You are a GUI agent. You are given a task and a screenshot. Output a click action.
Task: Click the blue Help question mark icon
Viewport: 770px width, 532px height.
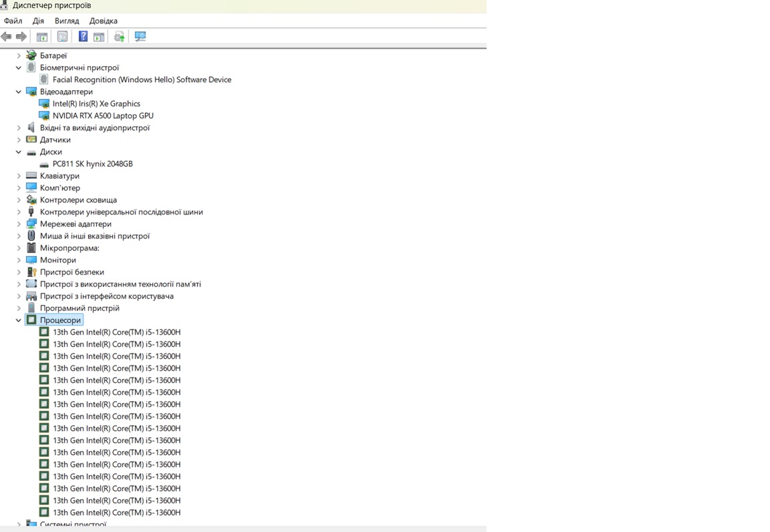83,36
